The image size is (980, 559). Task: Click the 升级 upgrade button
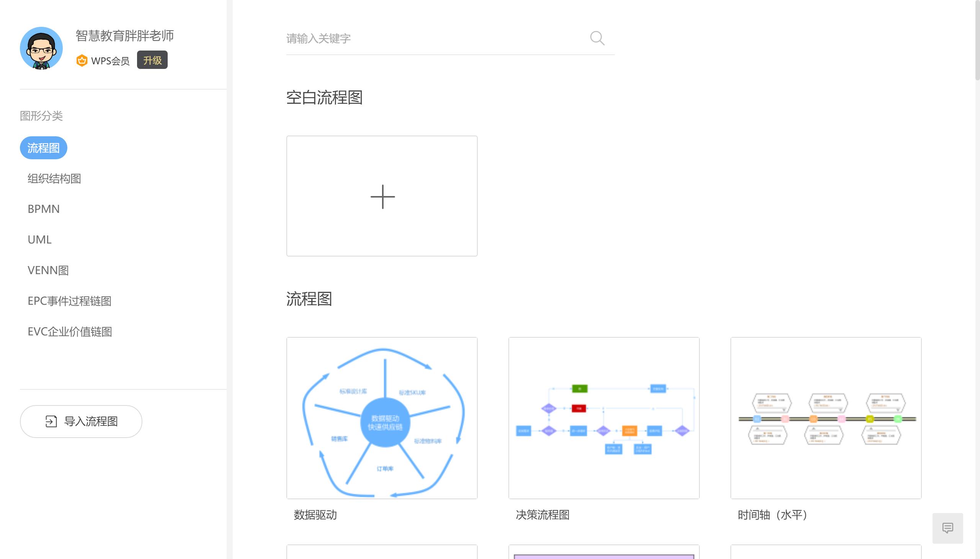tap(152, 60)
